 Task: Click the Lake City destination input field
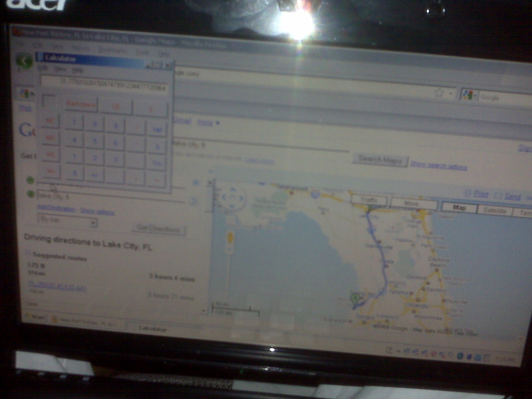click(x=111, y=197)
